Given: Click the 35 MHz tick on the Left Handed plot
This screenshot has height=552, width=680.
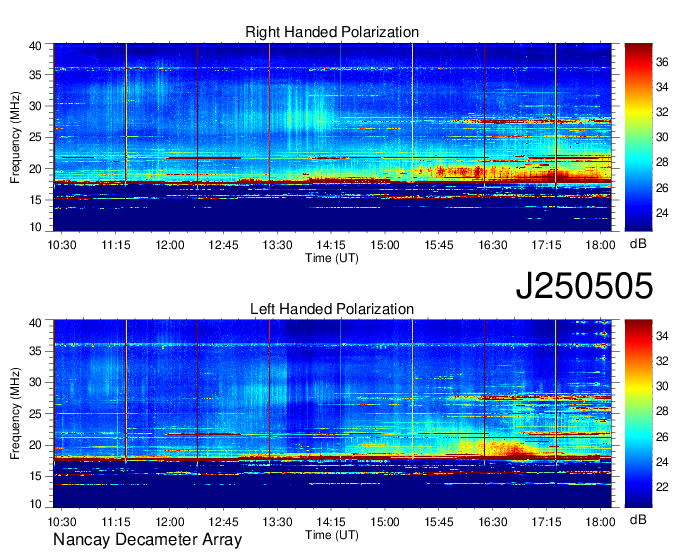Looking at the screenshot, I should click(36, 351).
